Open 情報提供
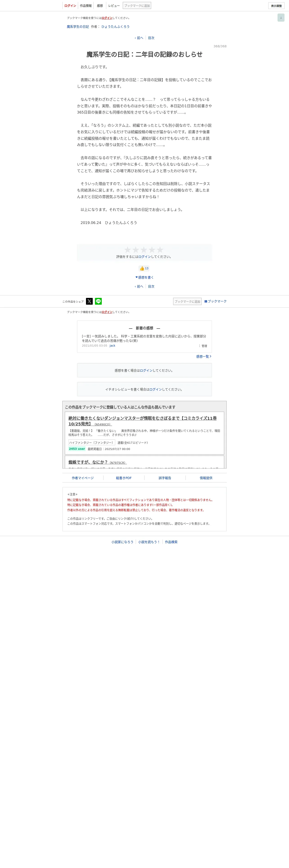Screen dimensions: 289x868 pos(206,478)
